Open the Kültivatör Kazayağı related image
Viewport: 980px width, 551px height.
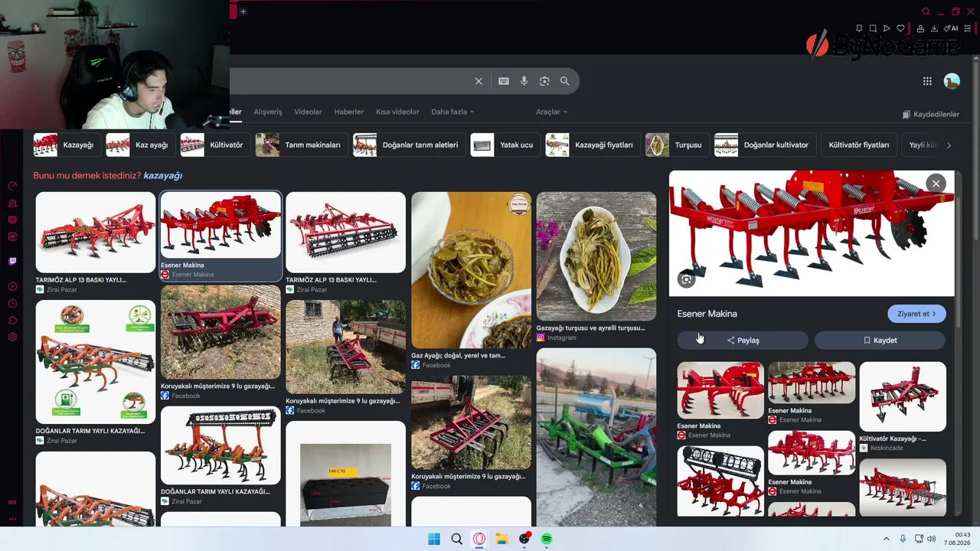coord(903,396)
